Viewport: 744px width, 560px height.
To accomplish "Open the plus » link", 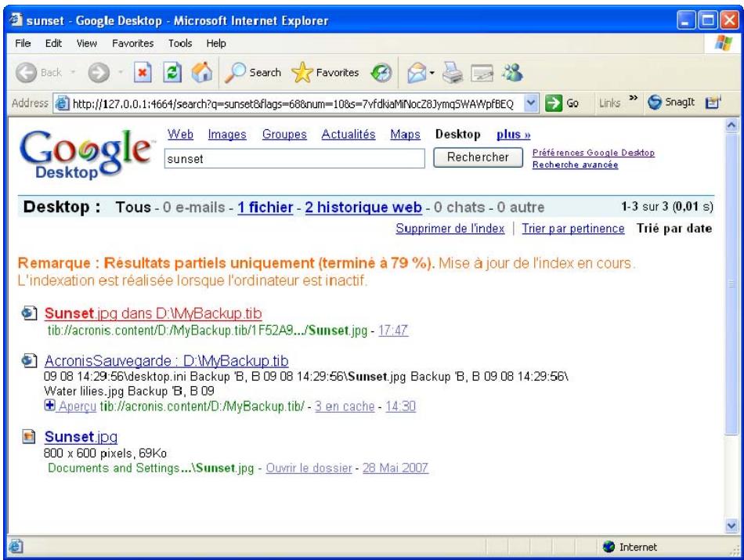I will pyautogui.click(x=514, y=134).
